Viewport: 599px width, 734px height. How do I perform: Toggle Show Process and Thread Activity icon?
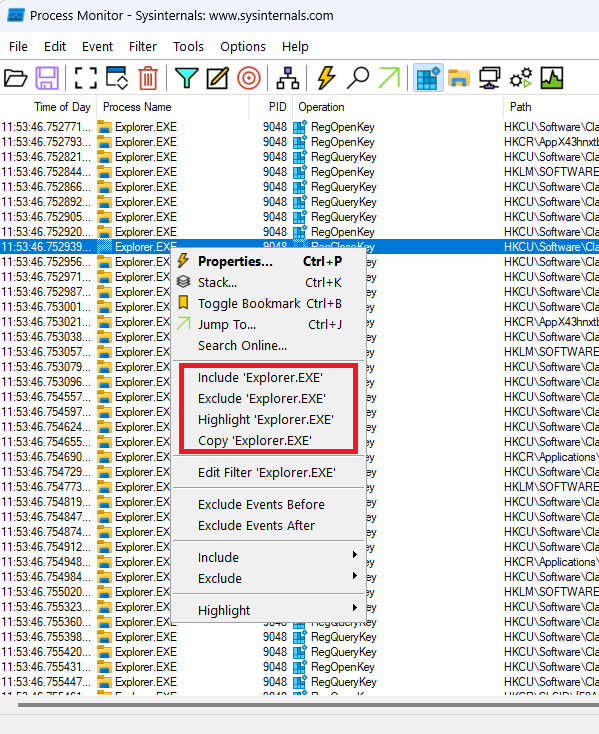click(x=521, y=78)
